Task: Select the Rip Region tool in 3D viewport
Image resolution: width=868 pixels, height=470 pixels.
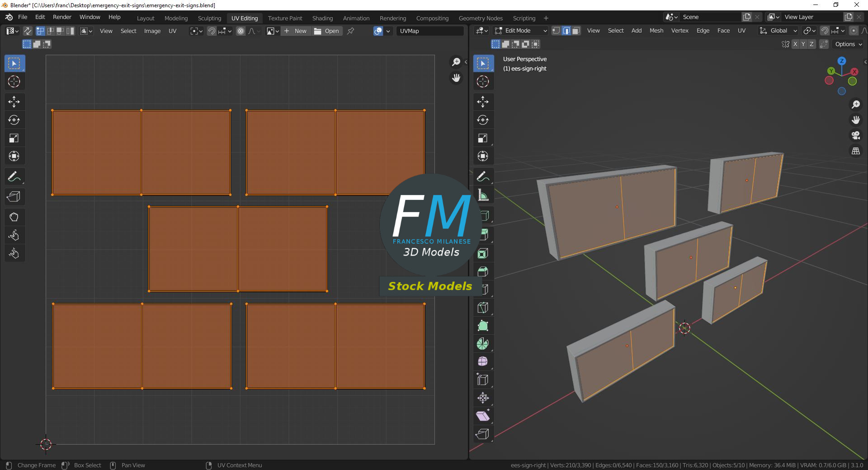Action: 483,434
